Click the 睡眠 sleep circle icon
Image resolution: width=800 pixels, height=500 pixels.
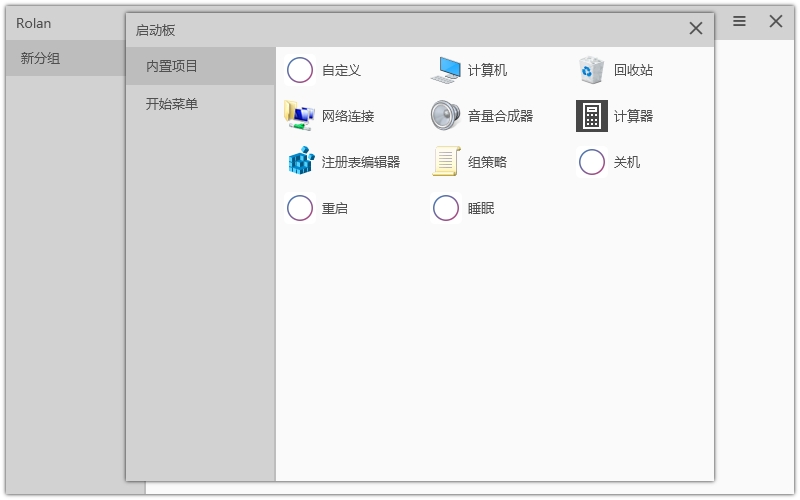point(446,208)
